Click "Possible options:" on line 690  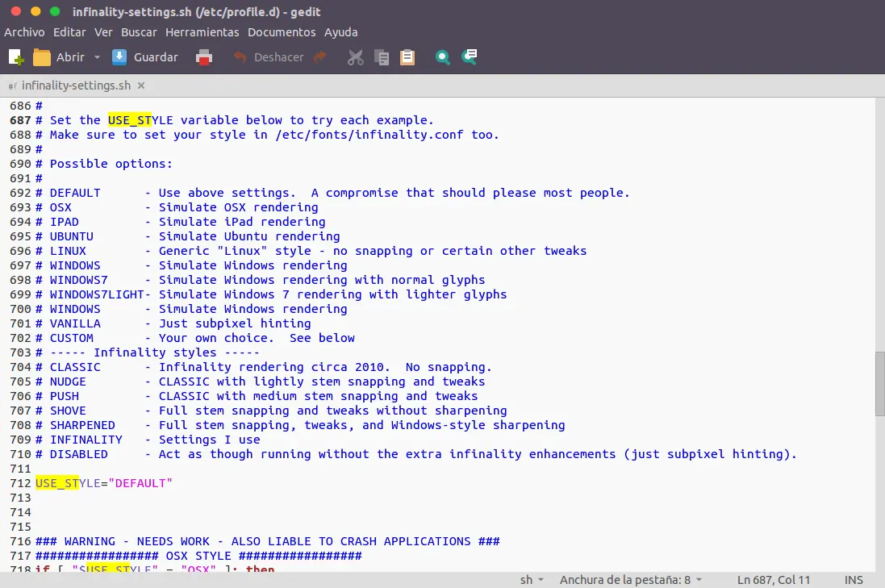tap(111, 164)
